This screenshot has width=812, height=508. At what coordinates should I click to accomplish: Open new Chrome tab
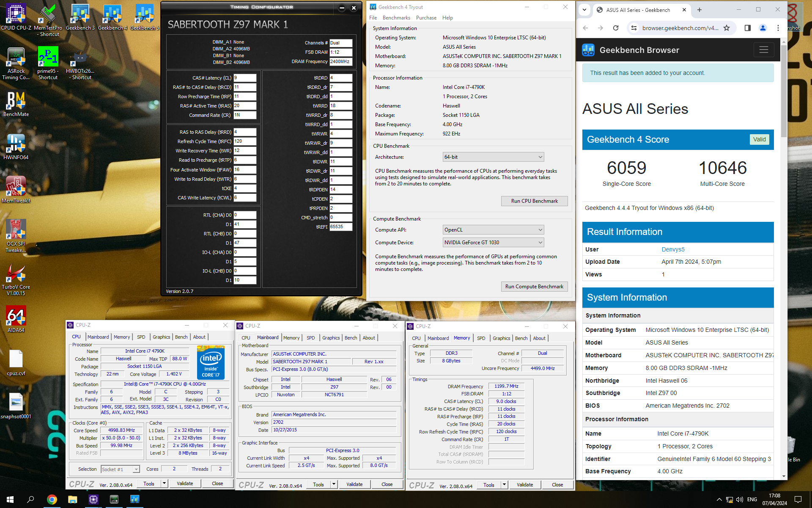click(700, 10)
